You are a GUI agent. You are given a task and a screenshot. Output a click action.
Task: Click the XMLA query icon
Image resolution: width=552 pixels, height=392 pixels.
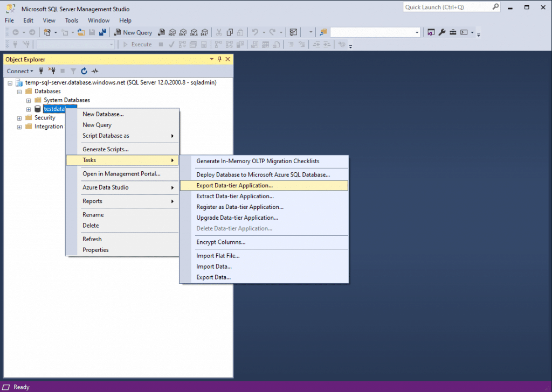click(194, 32)
